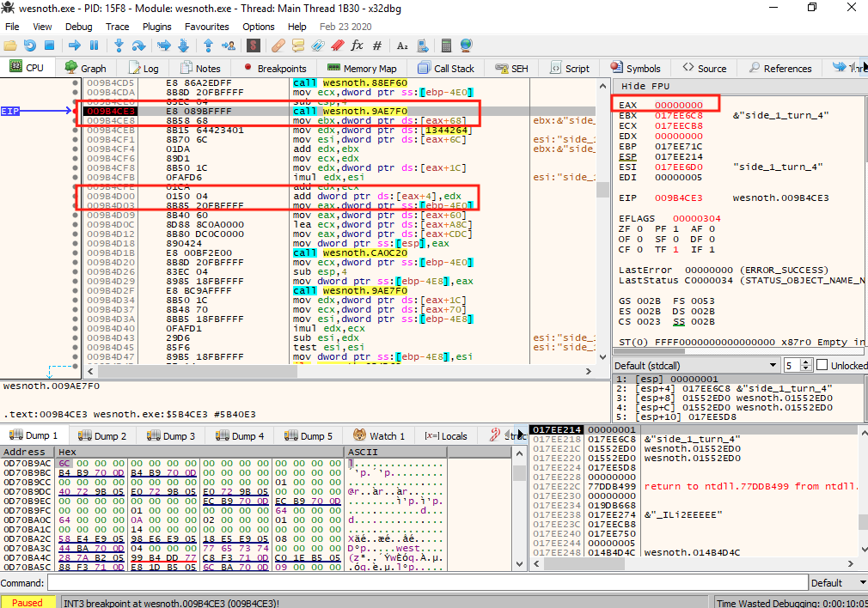Toggle breakpoint dot at address 009B4D2F
This screenshot has height=608, width=868.
[x=76, y=290]
